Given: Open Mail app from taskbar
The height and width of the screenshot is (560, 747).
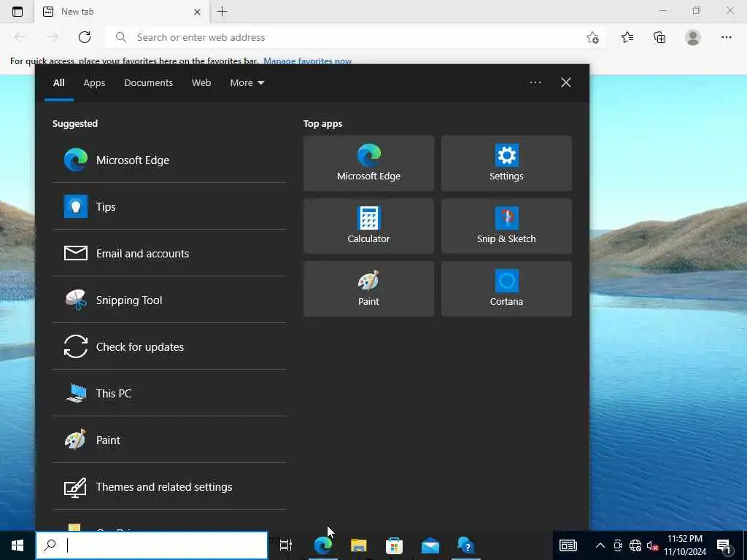Looking at the screenshot, I should pos(430,545).
